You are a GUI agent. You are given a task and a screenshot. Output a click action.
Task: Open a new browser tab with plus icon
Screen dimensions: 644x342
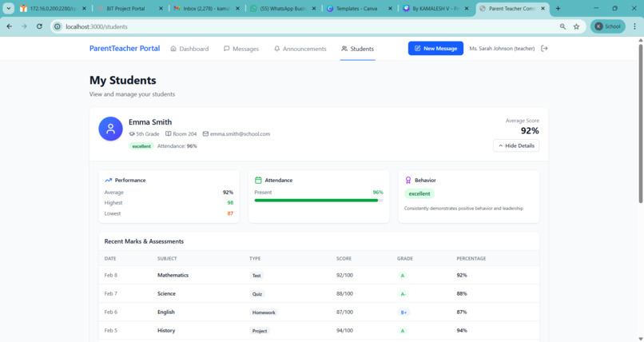click(x=558, y=8)
